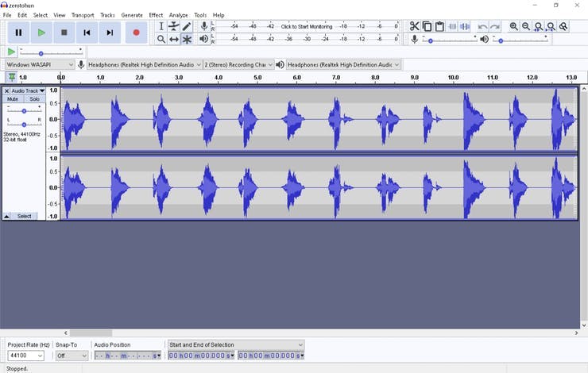Screen dimensions: 588x373
Task: Skip to start of the track
Action: click(87, 33)
